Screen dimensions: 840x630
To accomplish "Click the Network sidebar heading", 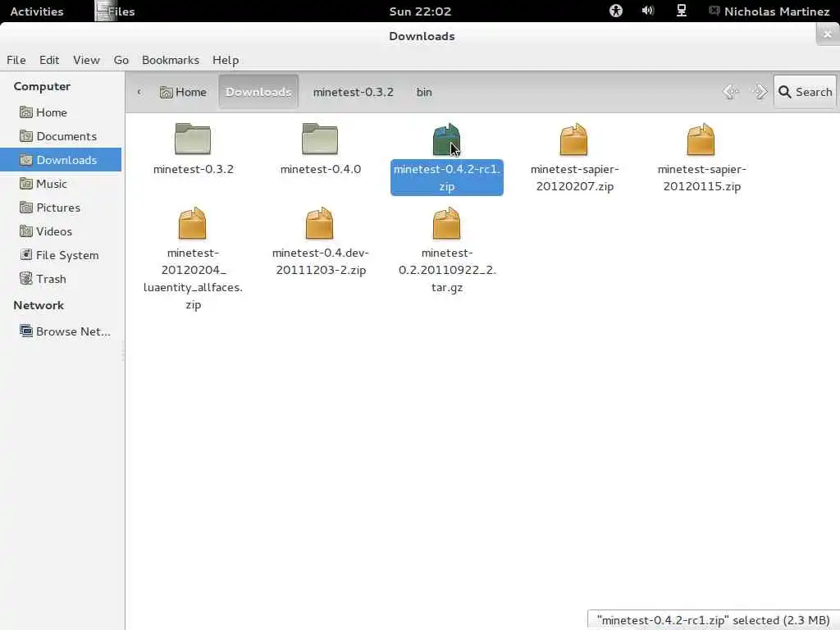I will point(39,305).
